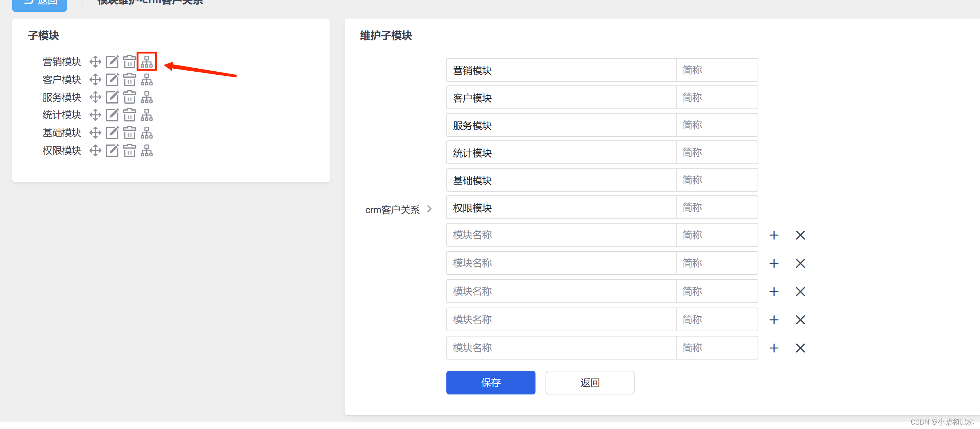Click the white 返回 button below the form
The width and height of the screenshot is (980, 429).
pos(589,383)
